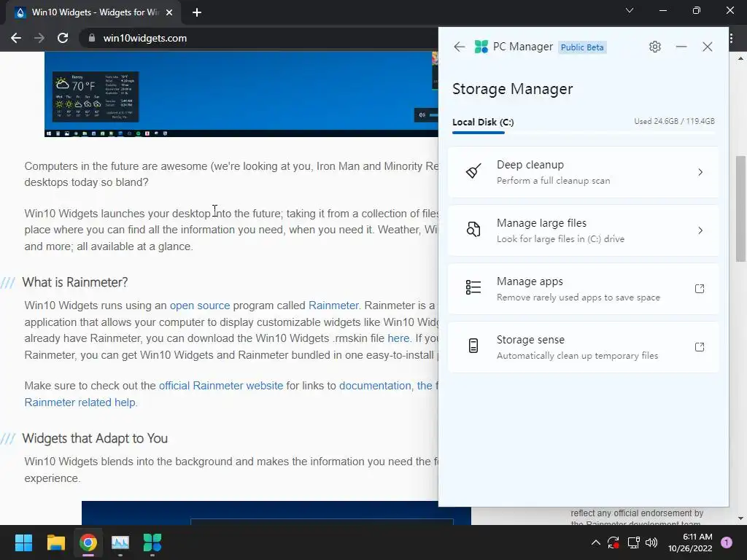Screen dimensions: 747x560
Task: Click scrollbar down arrow on page
Action: click(740, 518)
